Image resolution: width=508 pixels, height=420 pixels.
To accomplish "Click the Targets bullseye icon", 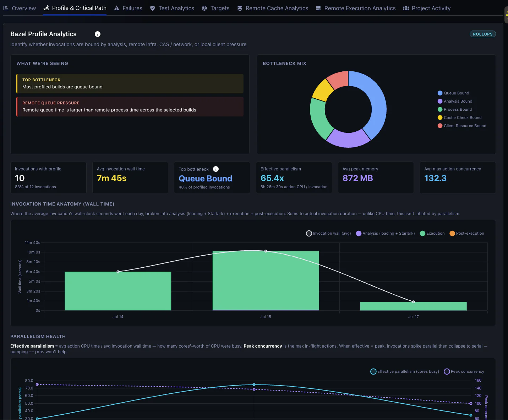I will click(204, 8).
